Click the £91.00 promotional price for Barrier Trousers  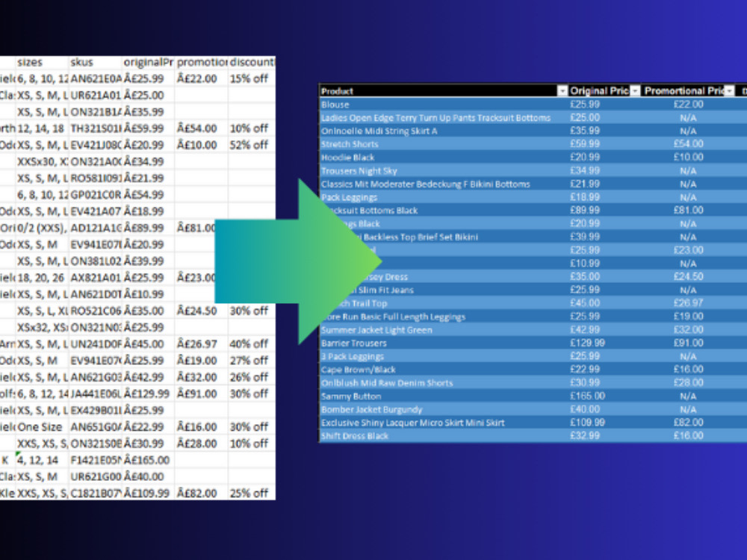coord(689,343)
